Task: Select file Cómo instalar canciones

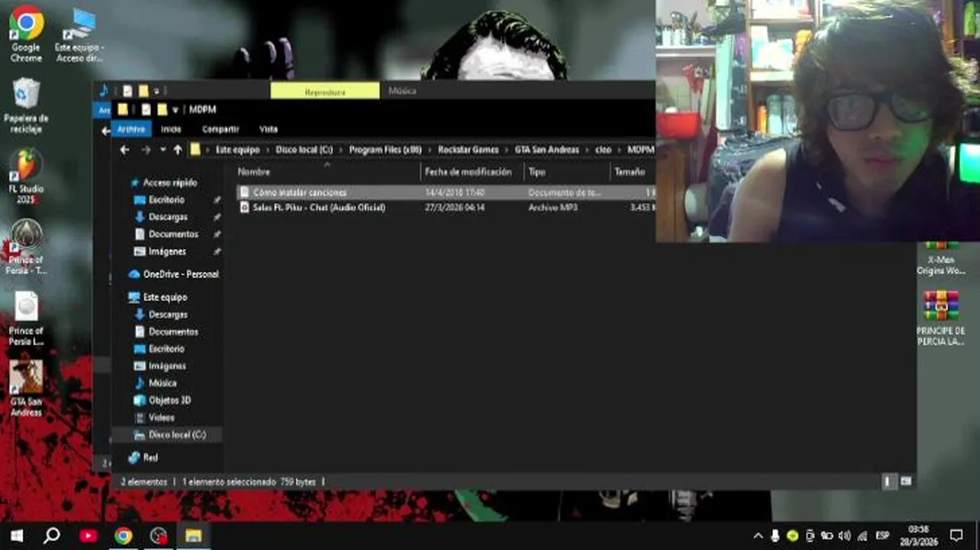Action: (299, 192)
